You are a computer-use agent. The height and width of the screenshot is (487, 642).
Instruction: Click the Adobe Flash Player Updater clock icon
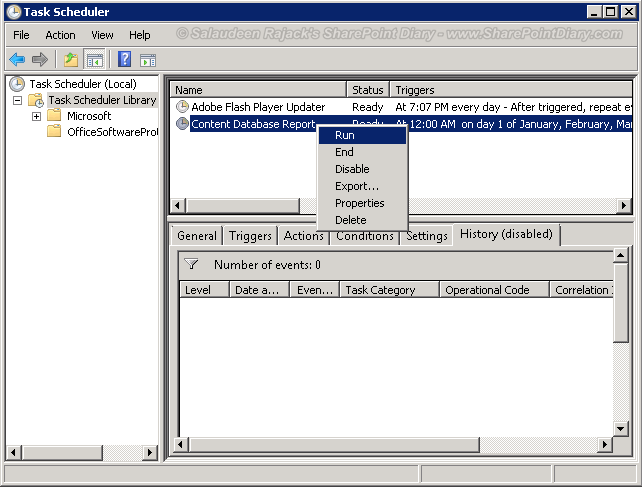tap(182, 106)
